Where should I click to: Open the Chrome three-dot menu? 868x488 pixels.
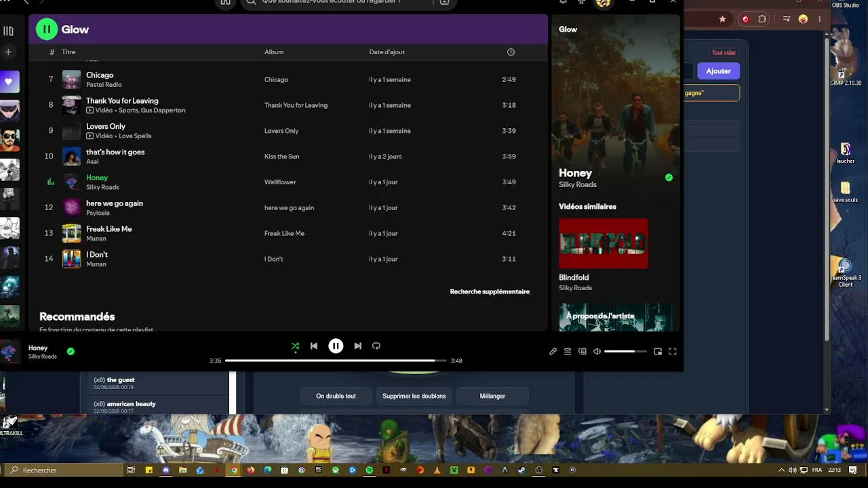pyautogui.click(x=821, y=19)
